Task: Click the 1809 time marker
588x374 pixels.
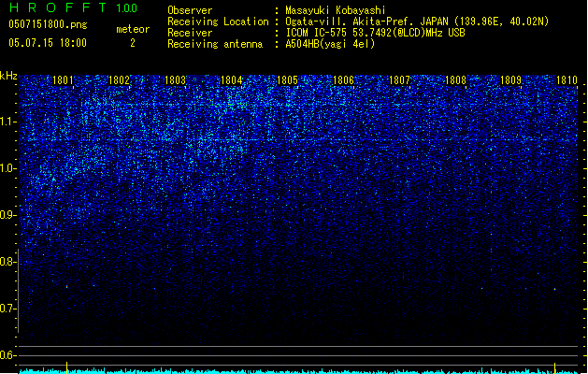Action: click(x=510, y=80)
